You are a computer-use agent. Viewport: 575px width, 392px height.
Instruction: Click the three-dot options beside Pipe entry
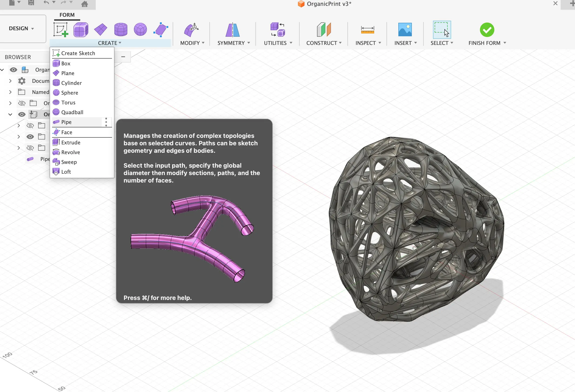pyautogui.click(x=106, y=122)
